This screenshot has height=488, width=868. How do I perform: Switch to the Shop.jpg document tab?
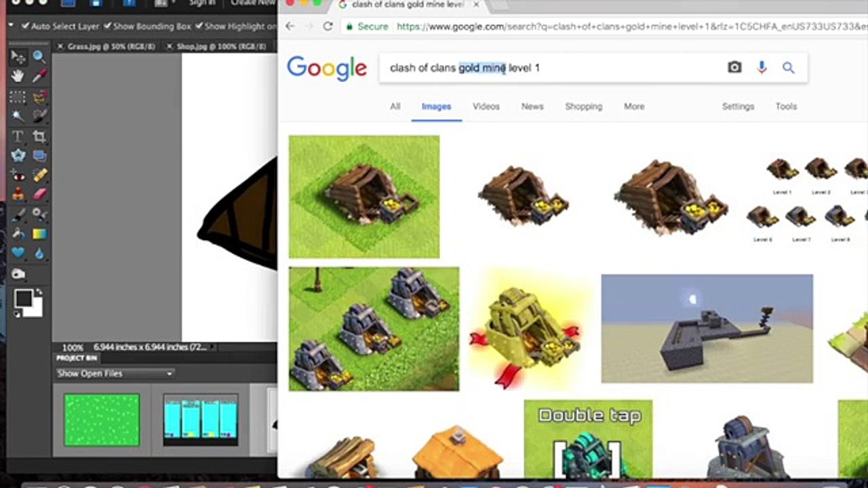pos(221,47)
